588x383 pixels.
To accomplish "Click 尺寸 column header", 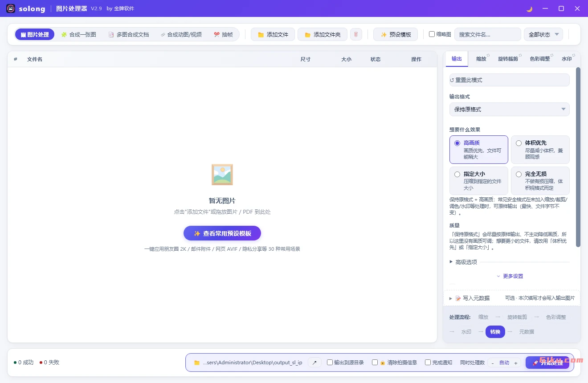I will coord(306,59).
